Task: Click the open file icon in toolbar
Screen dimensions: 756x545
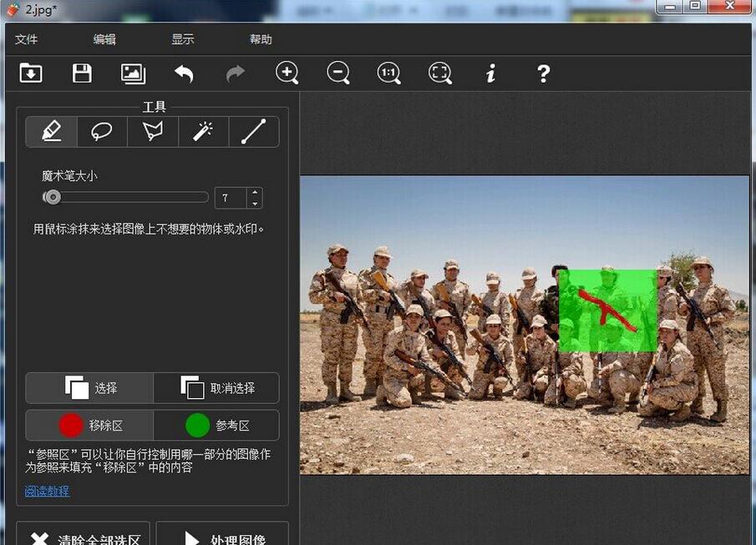Action: 31,73
